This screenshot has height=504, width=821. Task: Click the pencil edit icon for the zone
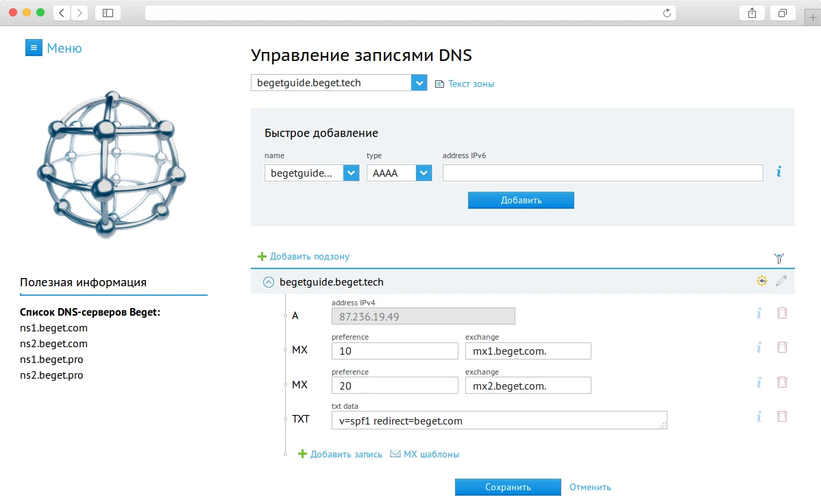(781, 281)
